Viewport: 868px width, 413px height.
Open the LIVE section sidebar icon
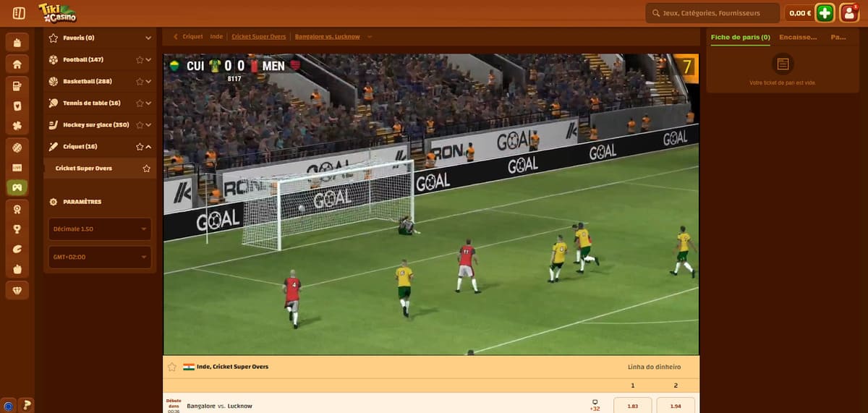pos(17,167)
